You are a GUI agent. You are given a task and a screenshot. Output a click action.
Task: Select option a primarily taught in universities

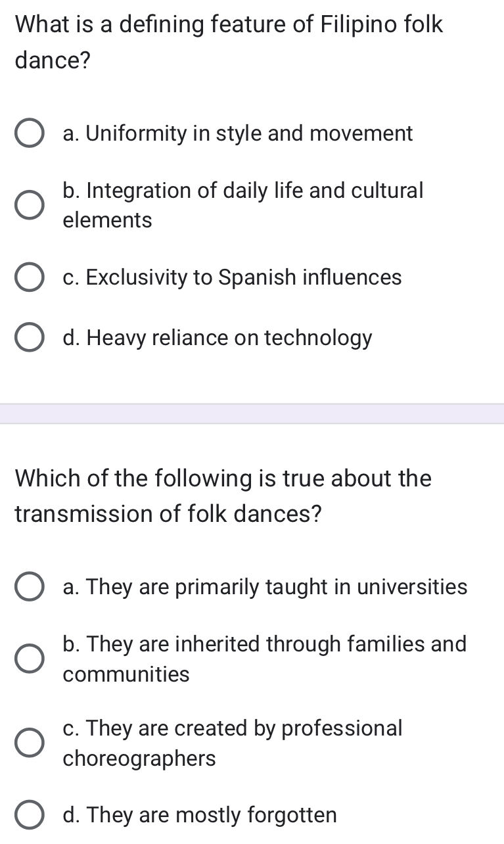click(x=29, y=586)
